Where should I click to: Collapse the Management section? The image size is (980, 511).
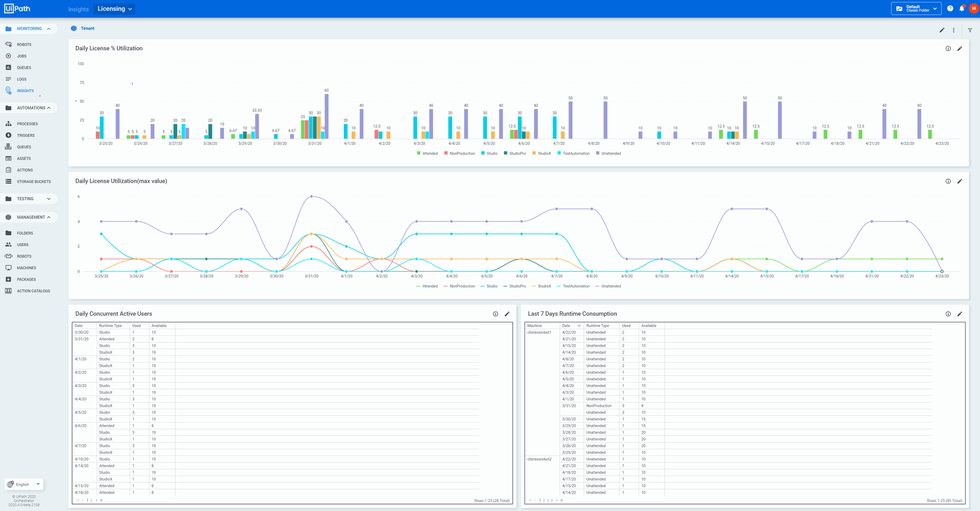(x=49, y=217)
